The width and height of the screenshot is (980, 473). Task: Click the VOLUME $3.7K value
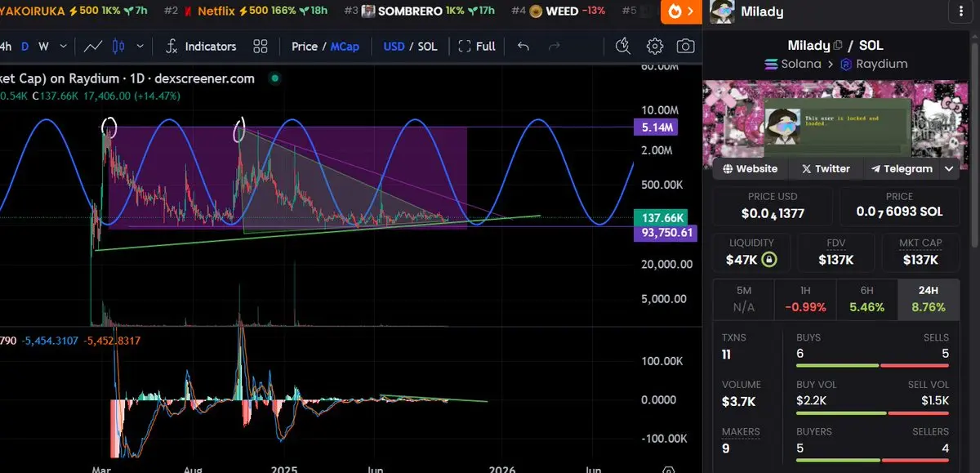point(737,401)
